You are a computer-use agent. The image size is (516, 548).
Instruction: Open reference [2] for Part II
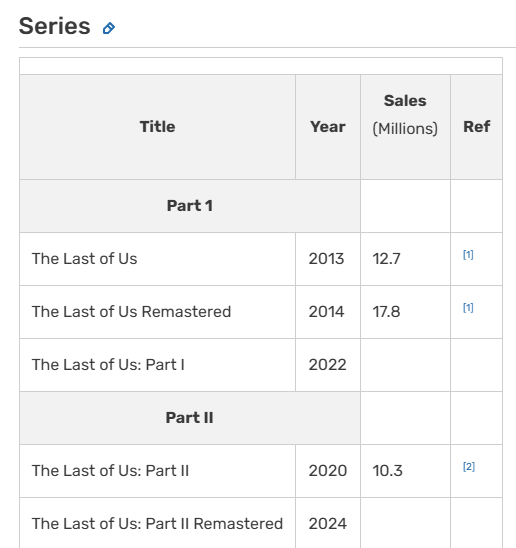point(469,467)
